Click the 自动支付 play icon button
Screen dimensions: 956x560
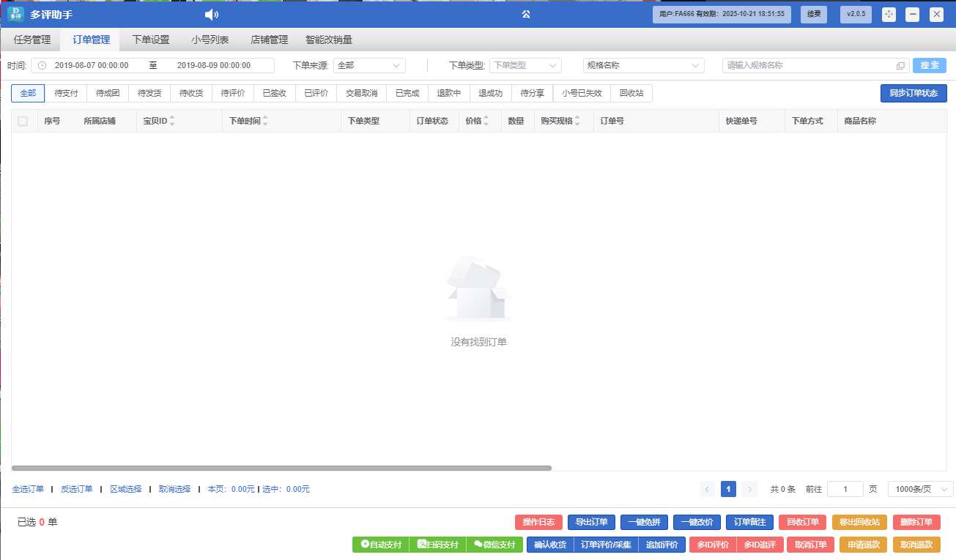point(380,545)
